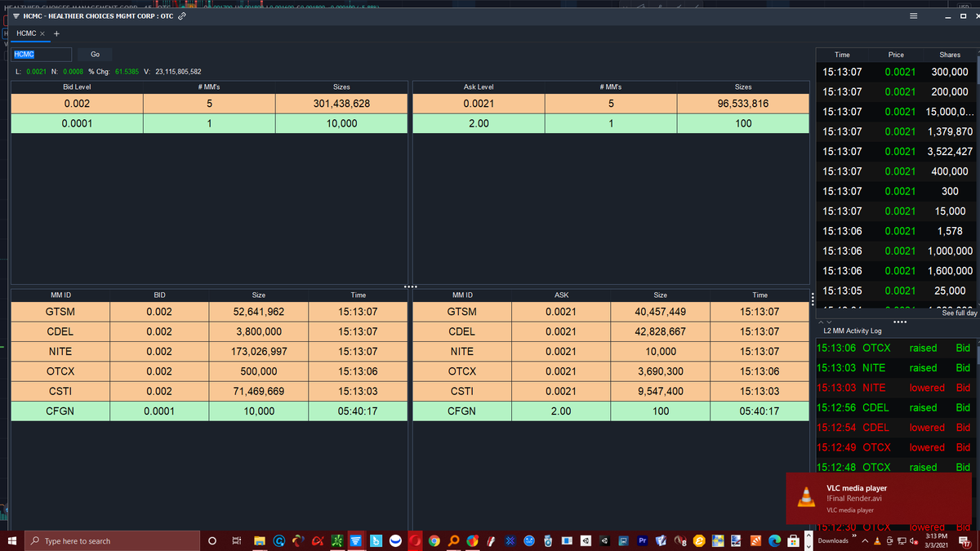Image resolution: width=980 pixels, height=551 pixels.
Task: Click bid-side # MM's column header
Action: [x=209, y=87]
